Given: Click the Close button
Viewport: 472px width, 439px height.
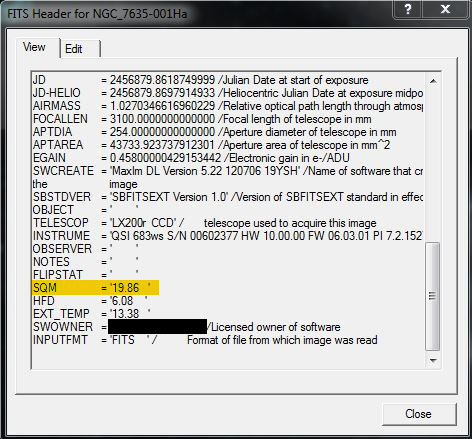Looking at the screenshot, I should pyautogui.click(x=419, y=414).
